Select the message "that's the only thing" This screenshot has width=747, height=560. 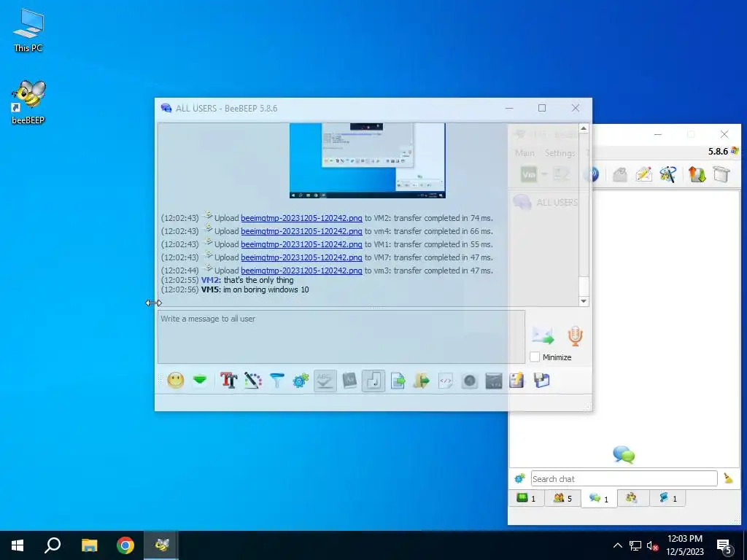(259, 280)
